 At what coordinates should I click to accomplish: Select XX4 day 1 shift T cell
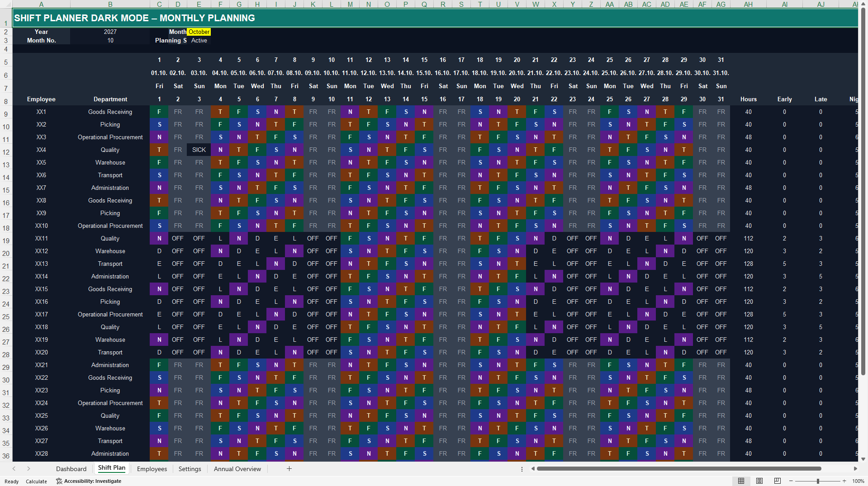[x=159, y=150]
